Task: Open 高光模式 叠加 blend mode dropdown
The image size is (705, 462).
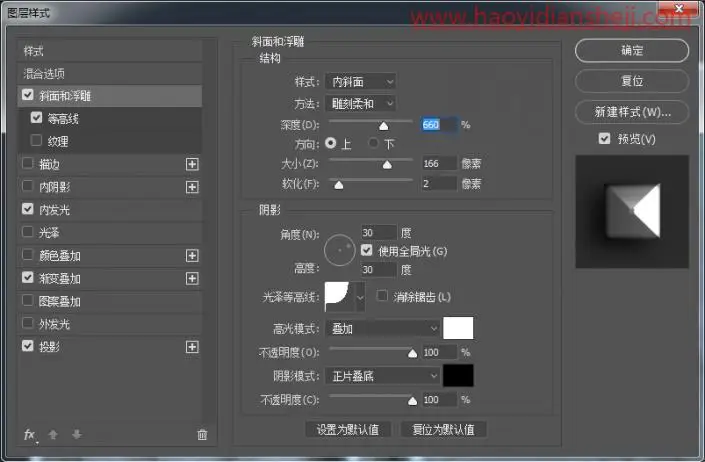Action: [383, 329]
